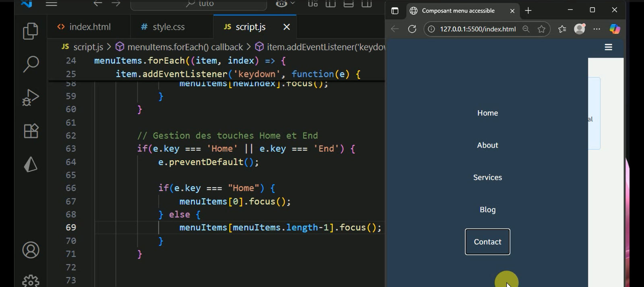Open the Copilot icon in Edge
The image size is (644, 287).
(614, 29)
